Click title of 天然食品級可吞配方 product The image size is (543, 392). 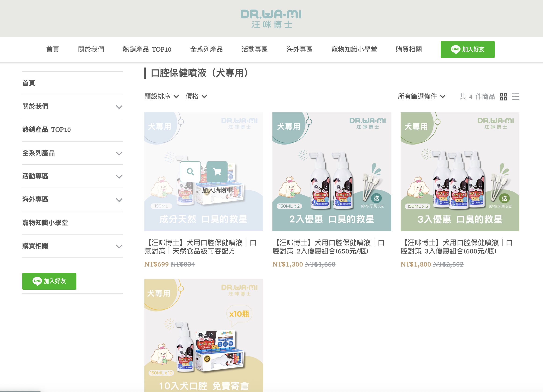click(201, 247)
